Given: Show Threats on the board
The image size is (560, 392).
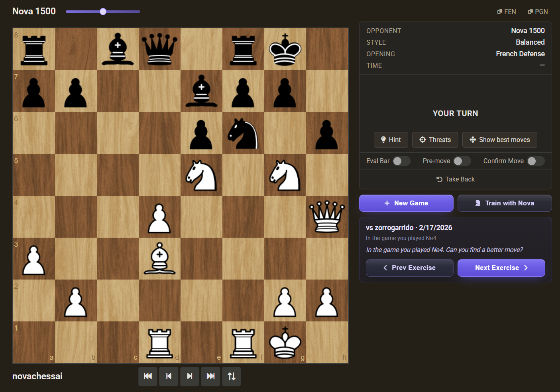Looking at the screenshot, I should tap(435, 140).
